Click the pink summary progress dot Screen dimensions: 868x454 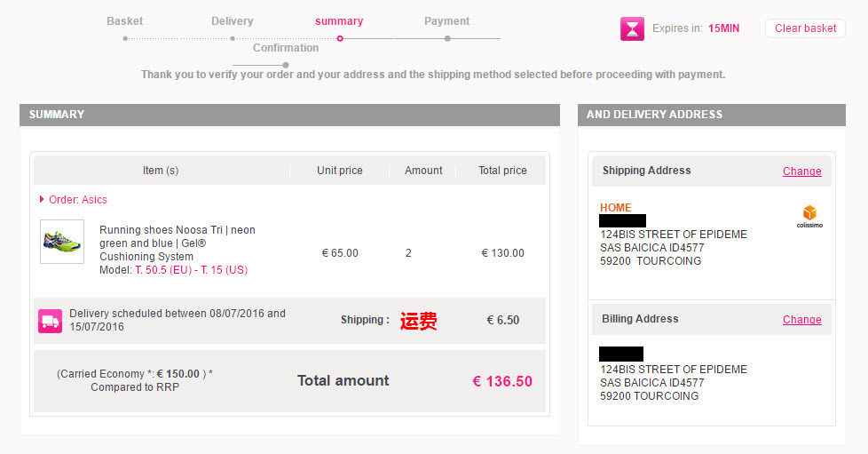340,38
